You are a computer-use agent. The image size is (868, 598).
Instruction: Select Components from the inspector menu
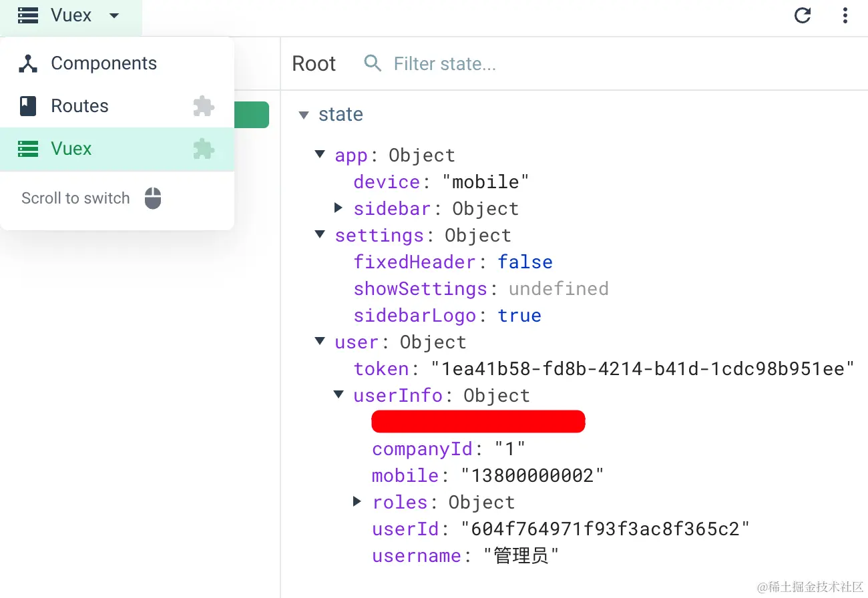(117, 63)
